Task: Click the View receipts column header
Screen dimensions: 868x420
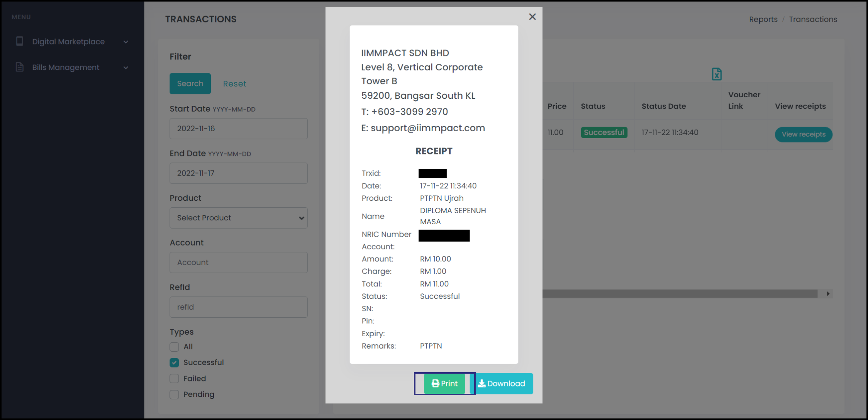Action: (x=800, y=106)
